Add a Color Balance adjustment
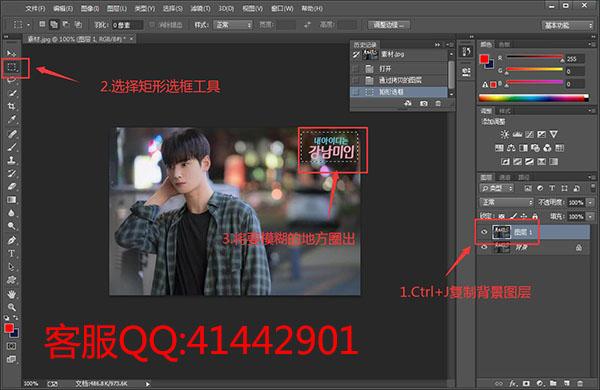This screenshot has height=390, width=600. (x=511, y=148)
